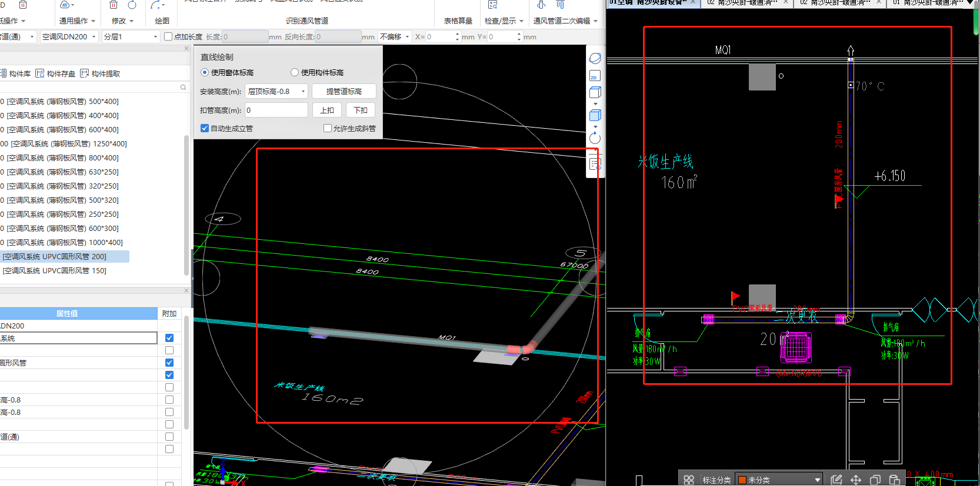Image resolution: width=980 pixels, height=486 pixels.
Task: Click the copy icon in annotation bar
Action: point(875,480)
